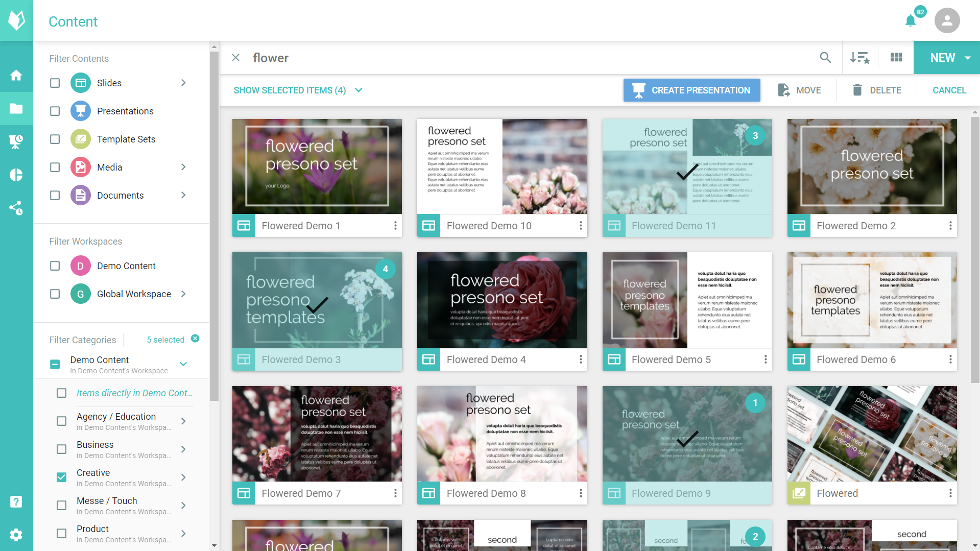Click the search magnifier icon
The width and height of the screenshot is (980, 551).
point(825,58)
